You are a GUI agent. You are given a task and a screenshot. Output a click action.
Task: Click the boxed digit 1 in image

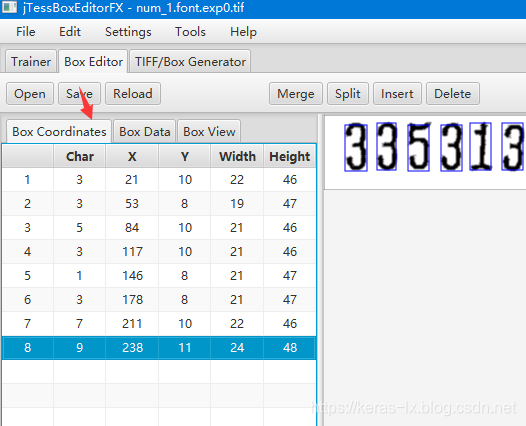480,146
